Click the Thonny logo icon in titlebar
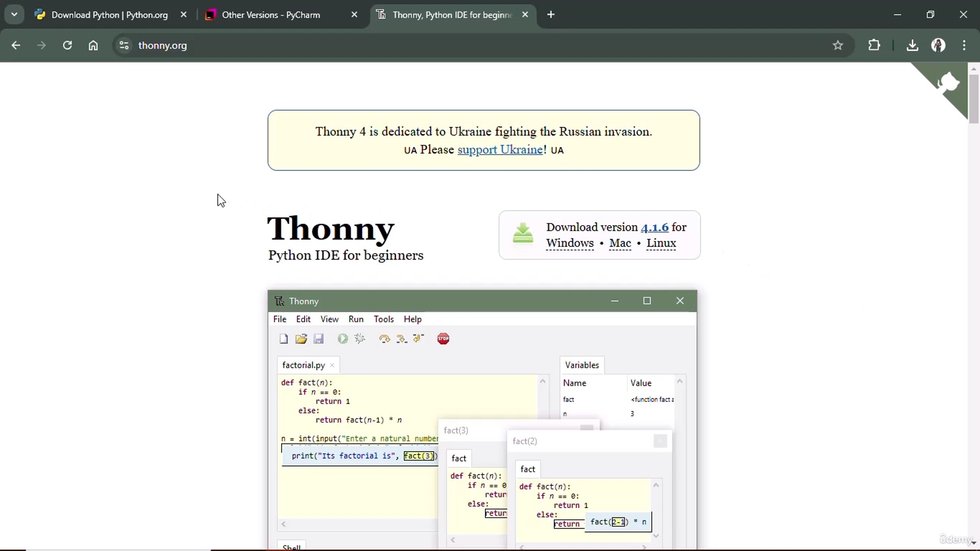Screen dimensions: 980x551 point(279,301)
